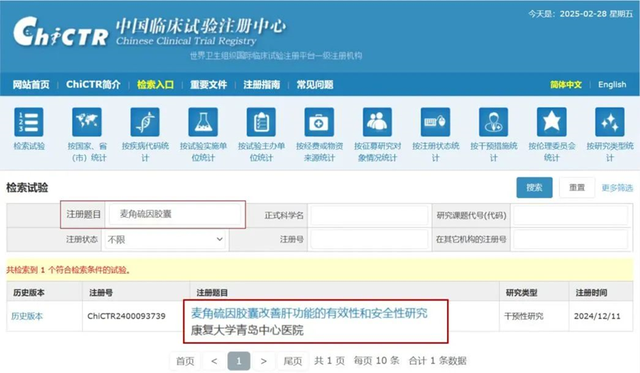Select the intervention statistics doctor icon
This screenshot has height=373, width=640.
point(493,122)
